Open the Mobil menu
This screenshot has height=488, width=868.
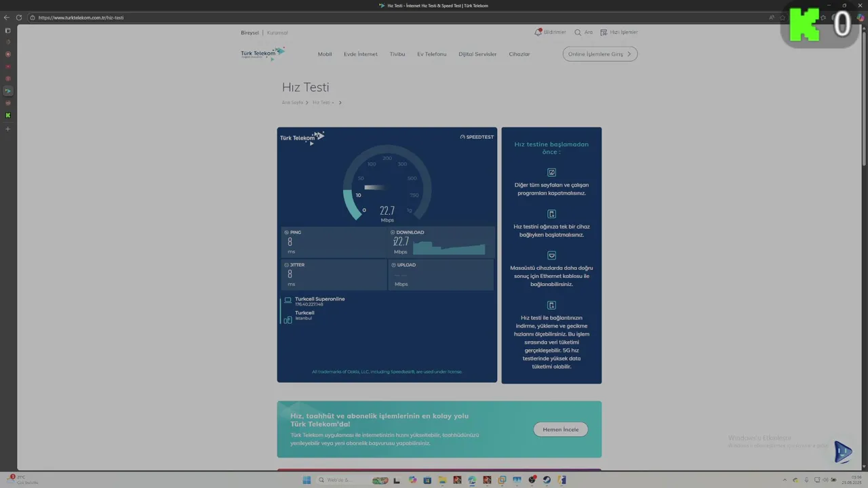[x=325, y=54]
